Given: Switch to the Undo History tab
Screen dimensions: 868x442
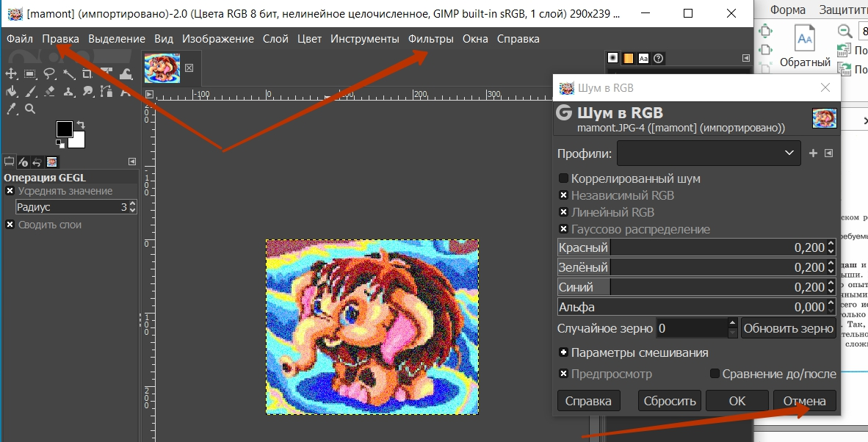Looking at the screenshot, I should coord(37,162).
